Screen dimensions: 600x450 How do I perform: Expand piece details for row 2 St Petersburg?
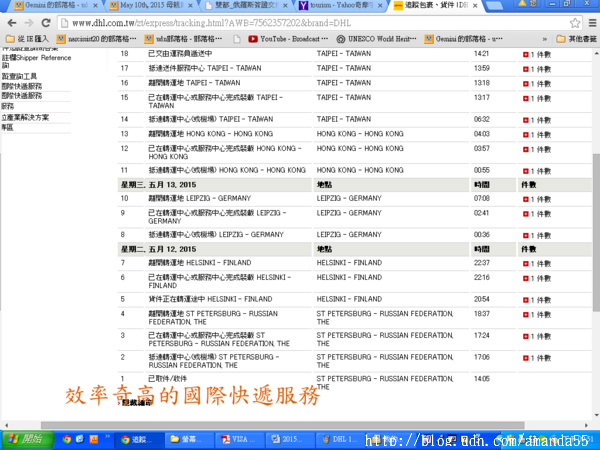pos(525,358)
